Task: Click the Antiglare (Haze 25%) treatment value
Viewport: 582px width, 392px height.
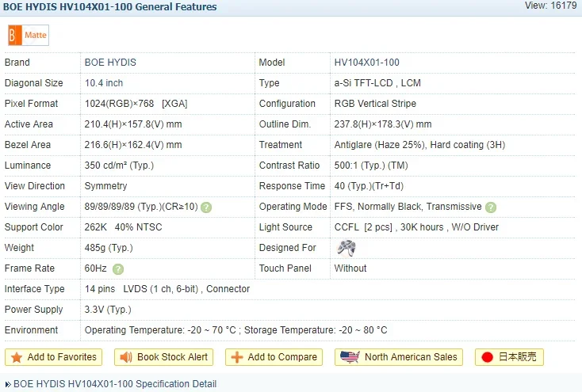Action: 419,145
